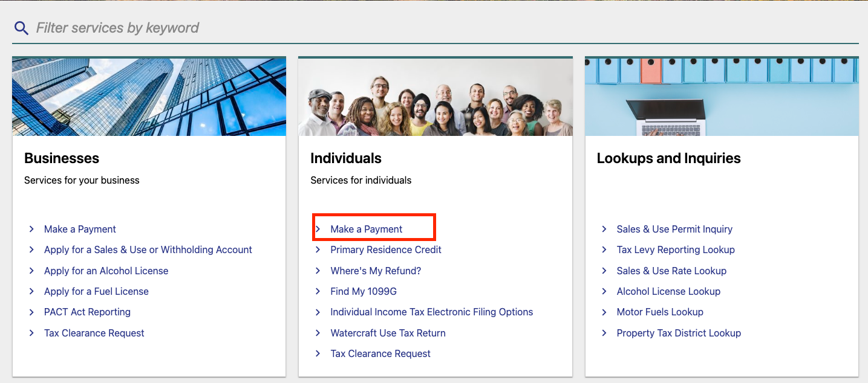Open Make a Payment under Businesses
The image size is (868, 383).
pyautogui.click(x=80, y=229)
